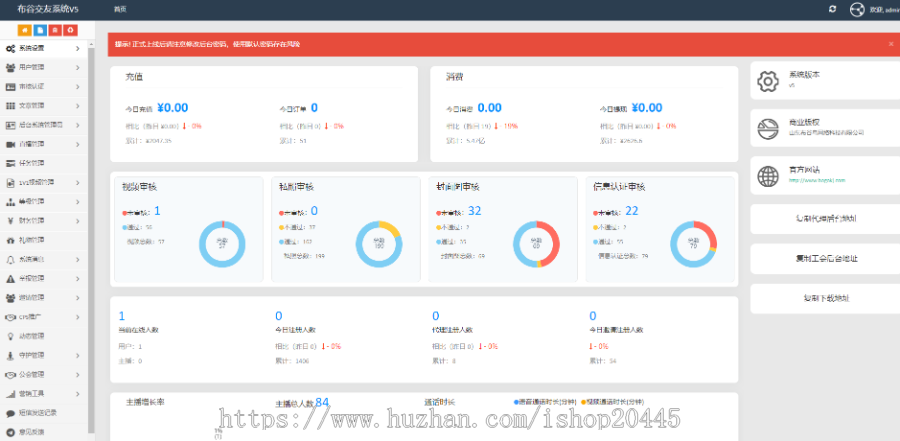
Task: Click the pending count 32
Action: pos(474,211)
